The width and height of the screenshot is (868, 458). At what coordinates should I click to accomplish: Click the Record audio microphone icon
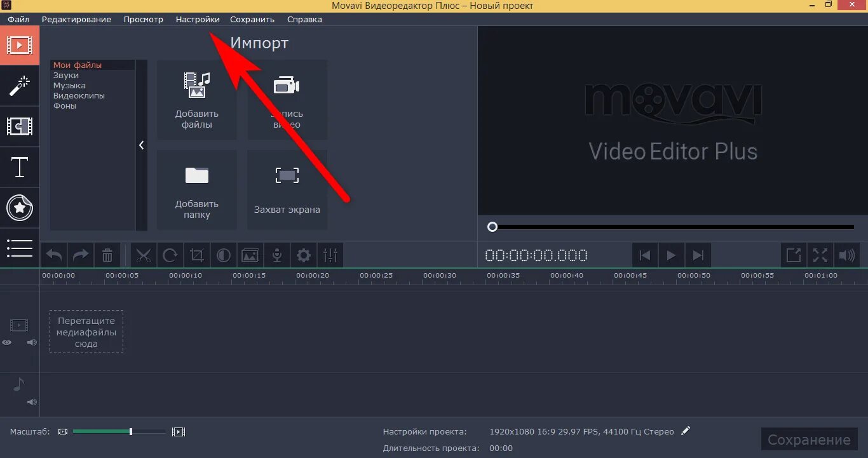[277, 255]
